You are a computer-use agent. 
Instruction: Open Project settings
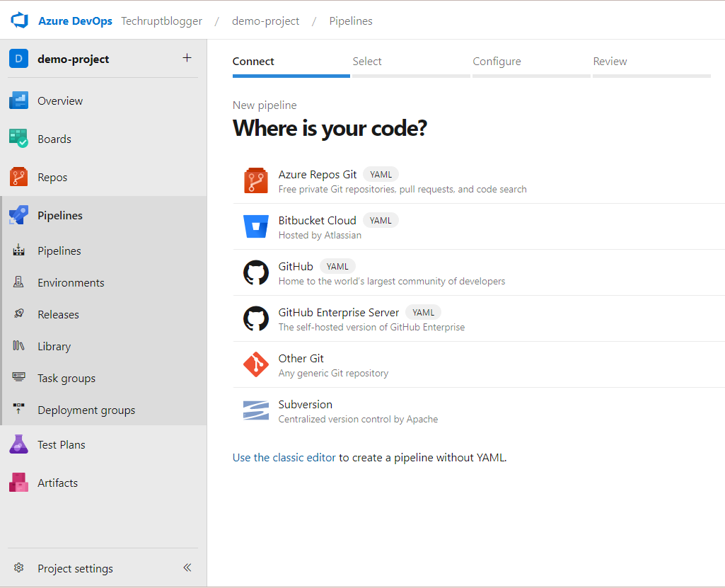click(x=75, y=568)
